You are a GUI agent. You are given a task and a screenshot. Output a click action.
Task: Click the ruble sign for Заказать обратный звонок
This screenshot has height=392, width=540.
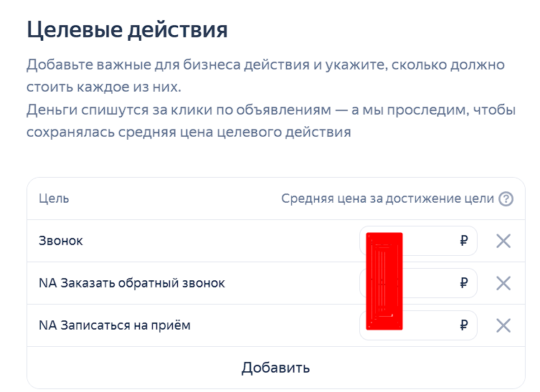coord(464,283)
